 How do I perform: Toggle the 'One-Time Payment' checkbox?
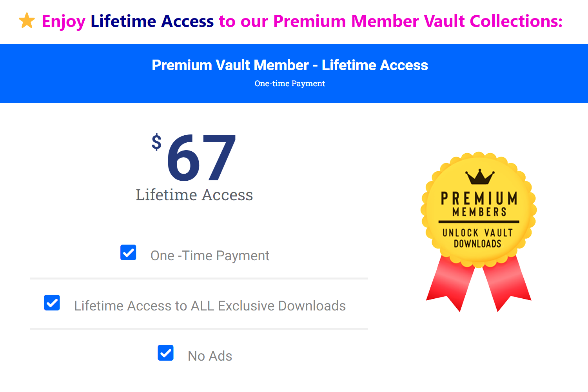(128, 252)
